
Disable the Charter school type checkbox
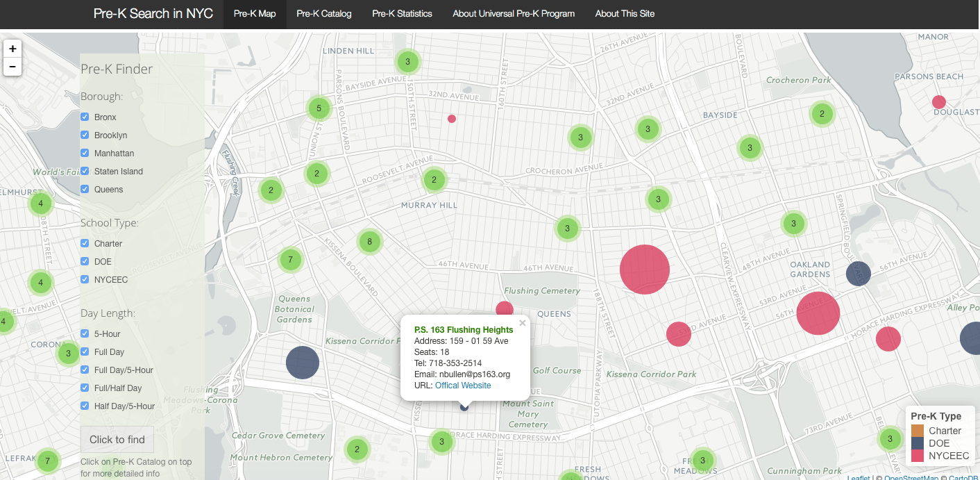[85, 244]
